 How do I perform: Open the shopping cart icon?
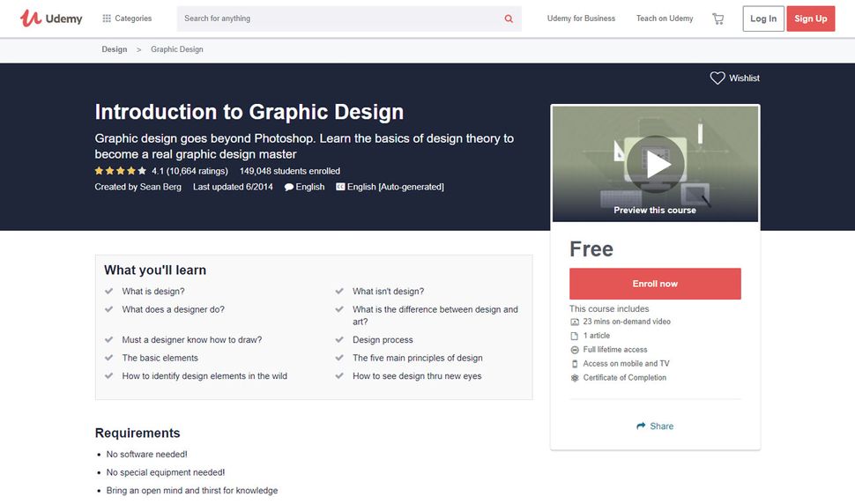pyautogui.click(x=718, y=19)
